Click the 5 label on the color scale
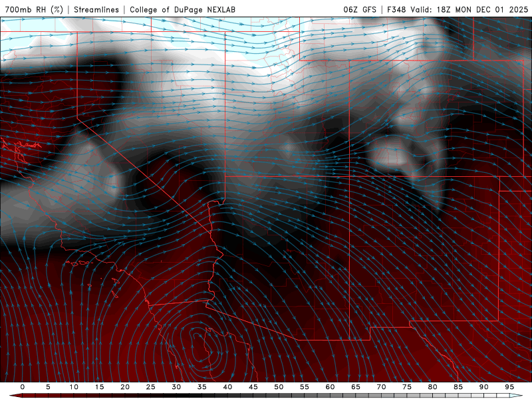 48,387
